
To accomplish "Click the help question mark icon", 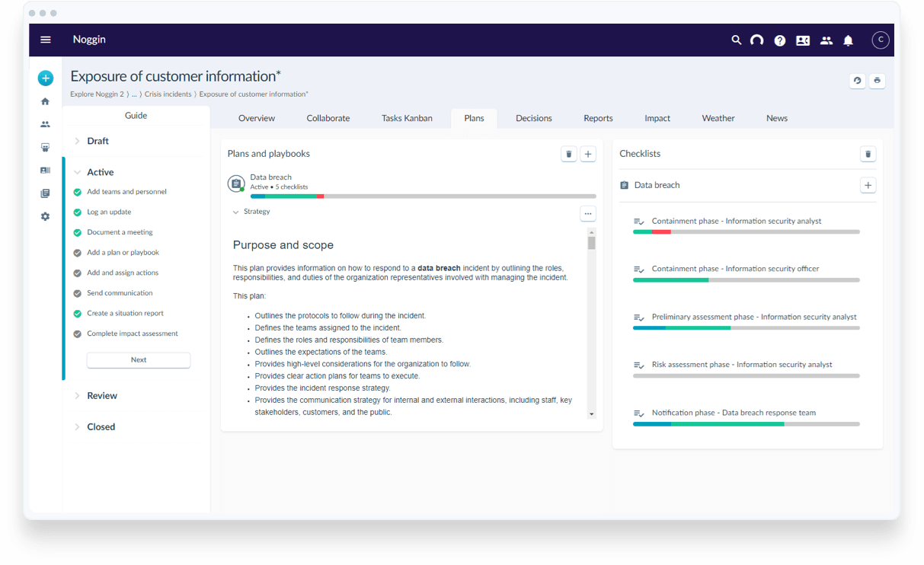I will pos(779,40).
